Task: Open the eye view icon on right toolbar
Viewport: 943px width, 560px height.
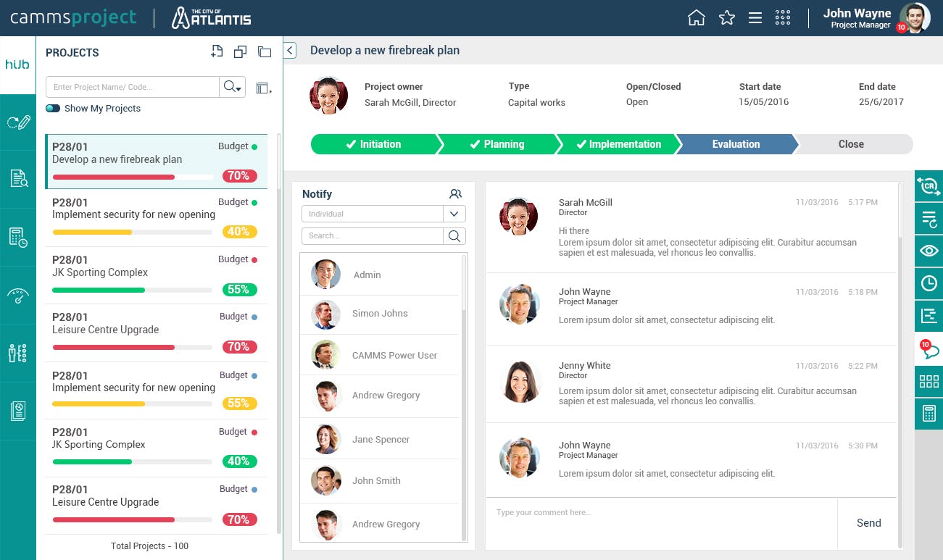Action: [x=929, y=251]
